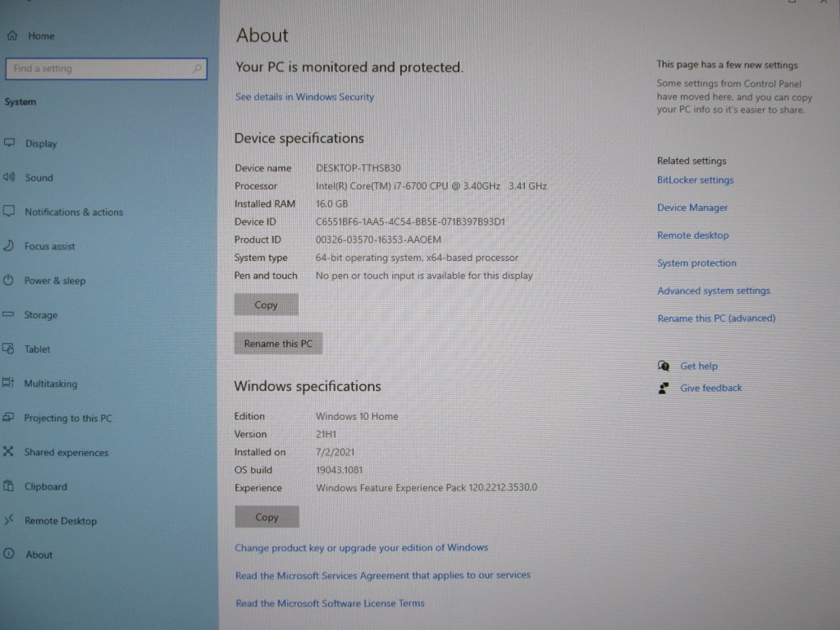Select the System type value text
Screen dimensions: 840x630
click(x=417, y=258)
